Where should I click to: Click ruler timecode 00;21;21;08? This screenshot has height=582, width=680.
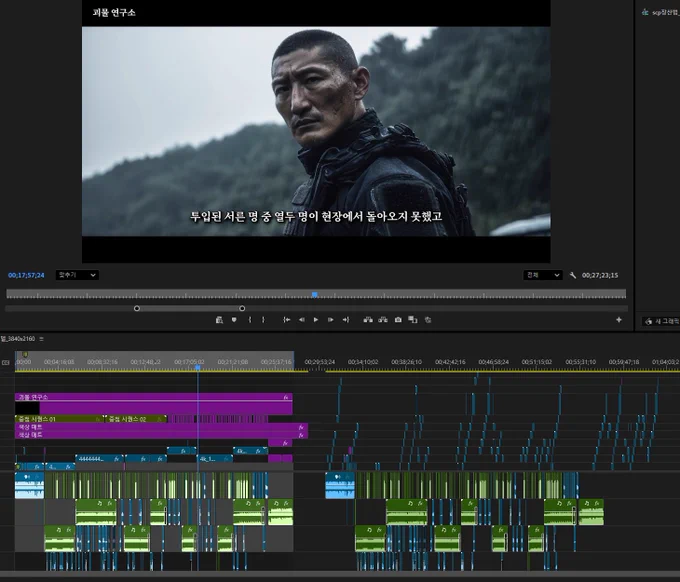coord(233,362)
